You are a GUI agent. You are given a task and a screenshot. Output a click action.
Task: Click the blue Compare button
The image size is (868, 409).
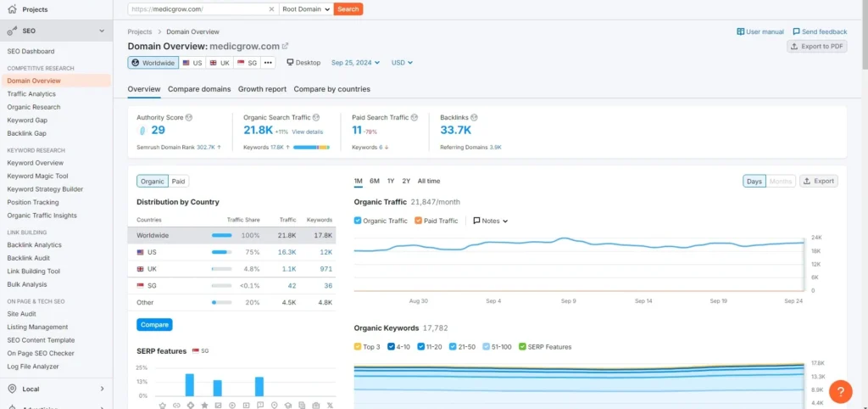coord(154,325)
